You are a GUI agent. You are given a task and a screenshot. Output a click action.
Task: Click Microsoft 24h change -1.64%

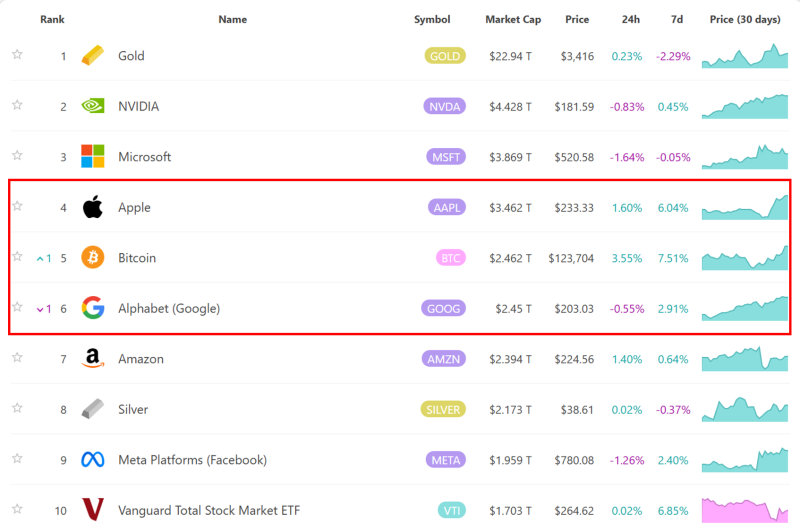coord(627,157)
